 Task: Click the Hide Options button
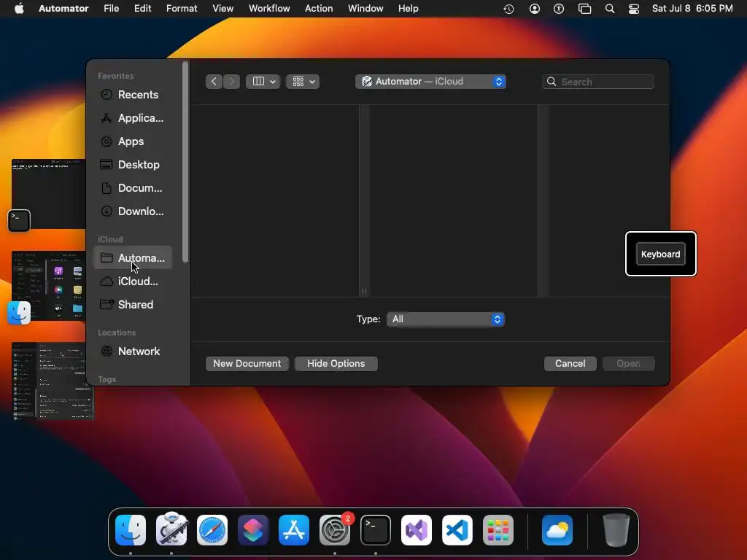336,364
